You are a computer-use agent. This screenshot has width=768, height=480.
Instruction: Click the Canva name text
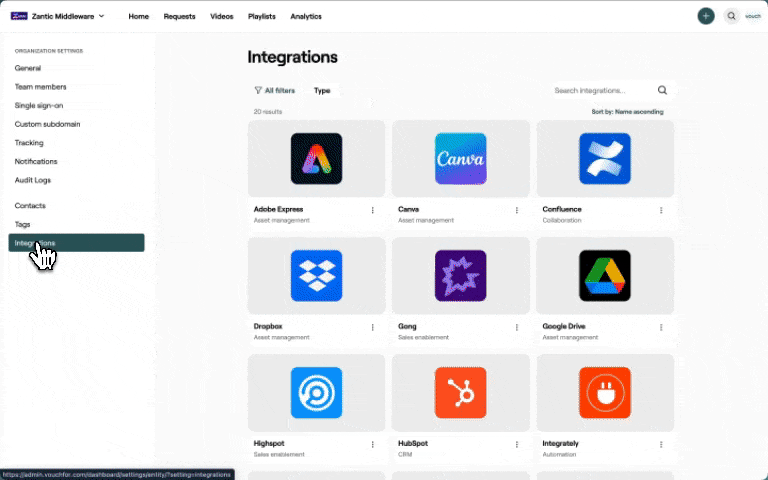(x=408, y=209)
